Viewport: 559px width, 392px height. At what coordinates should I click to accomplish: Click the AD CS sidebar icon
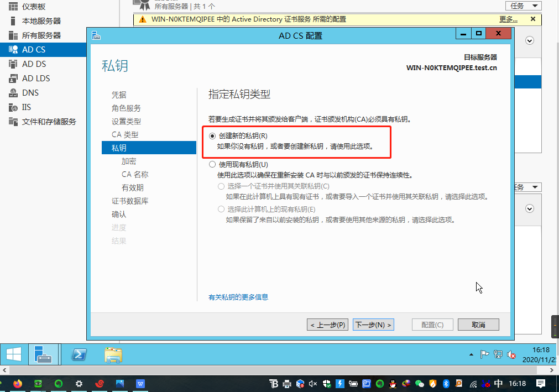13,50
